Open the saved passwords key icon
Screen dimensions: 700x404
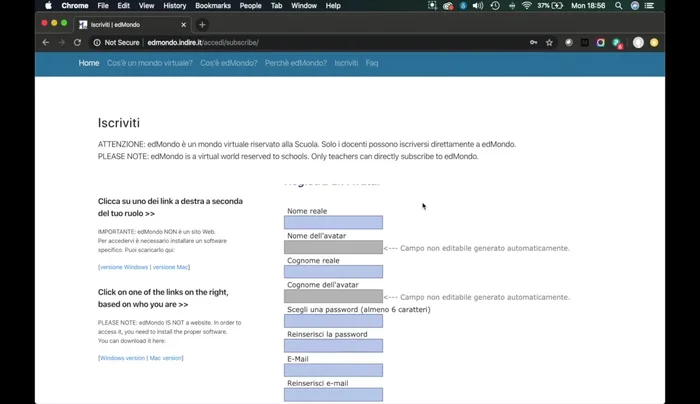[533, 42]
